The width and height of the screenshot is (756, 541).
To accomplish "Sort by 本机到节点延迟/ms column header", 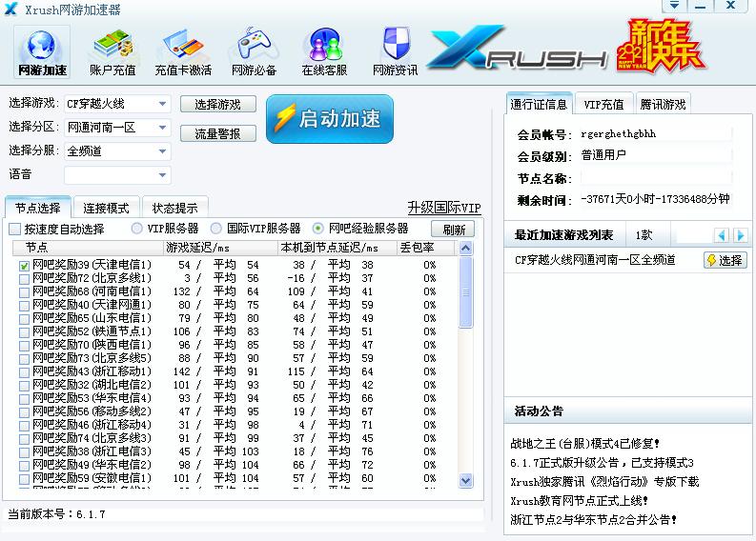I will point(337,248).
